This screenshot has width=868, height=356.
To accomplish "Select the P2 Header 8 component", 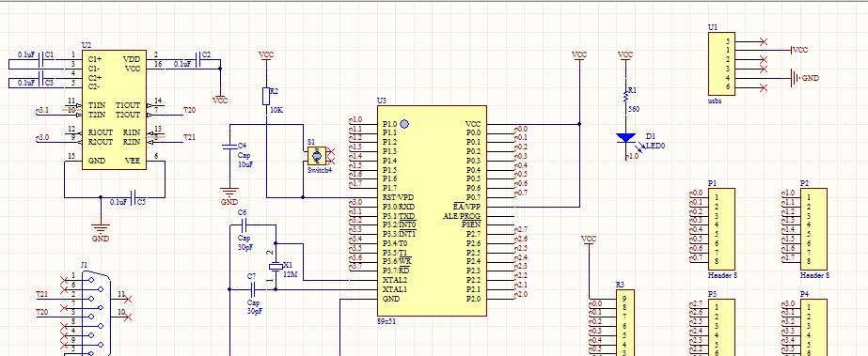I will 813,227.
